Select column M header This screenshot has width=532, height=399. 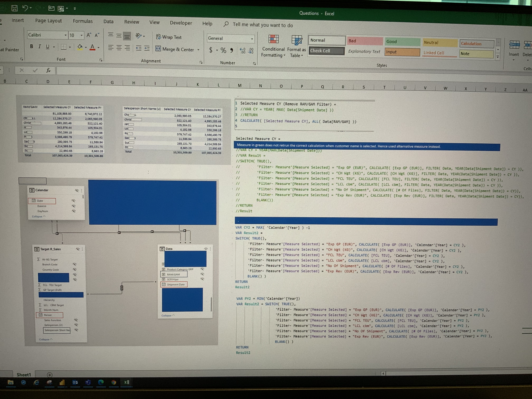pyautogui.click(x=239, y=85)
